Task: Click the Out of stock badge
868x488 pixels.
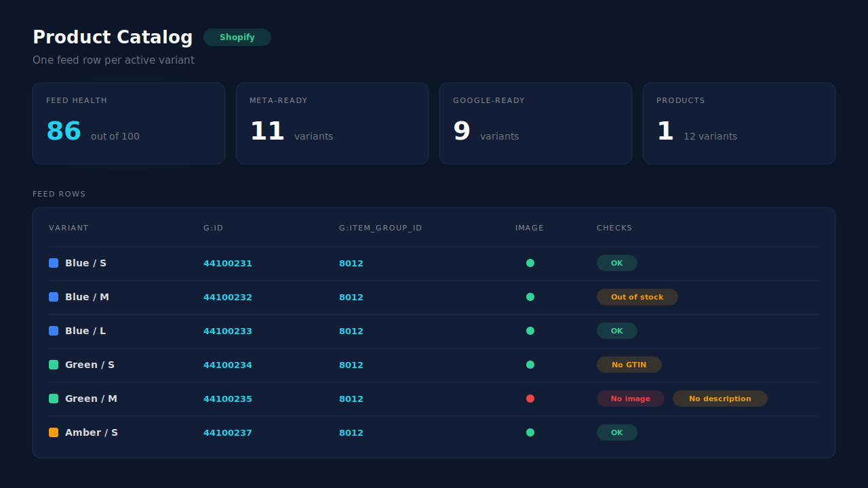Action: (x=637, y=297)
